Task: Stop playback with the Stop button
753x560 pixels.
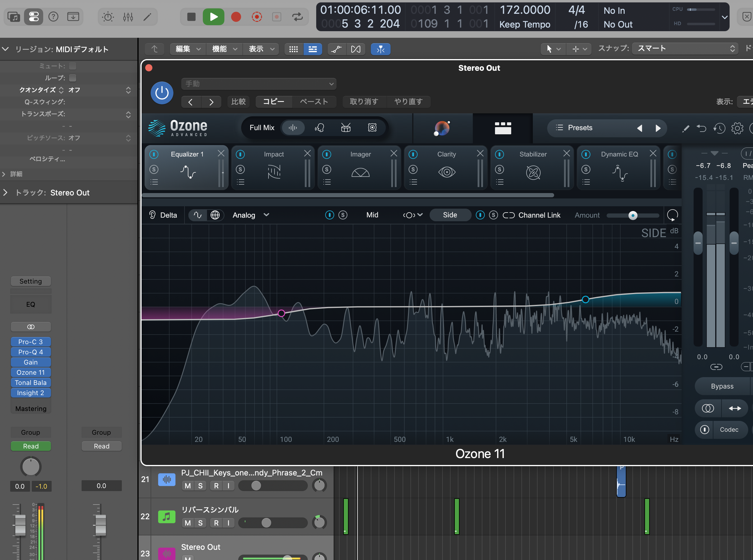Action: [191, 16]
